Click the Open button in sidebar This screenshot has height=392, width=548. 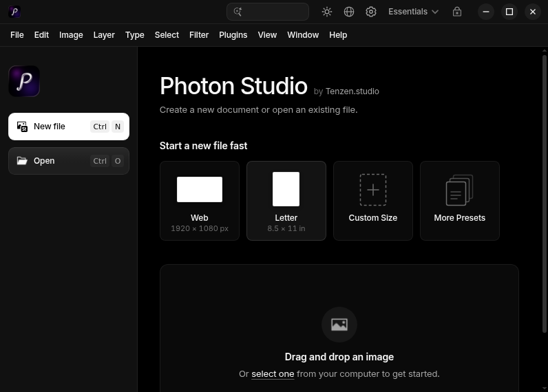[x=69, y=160]
